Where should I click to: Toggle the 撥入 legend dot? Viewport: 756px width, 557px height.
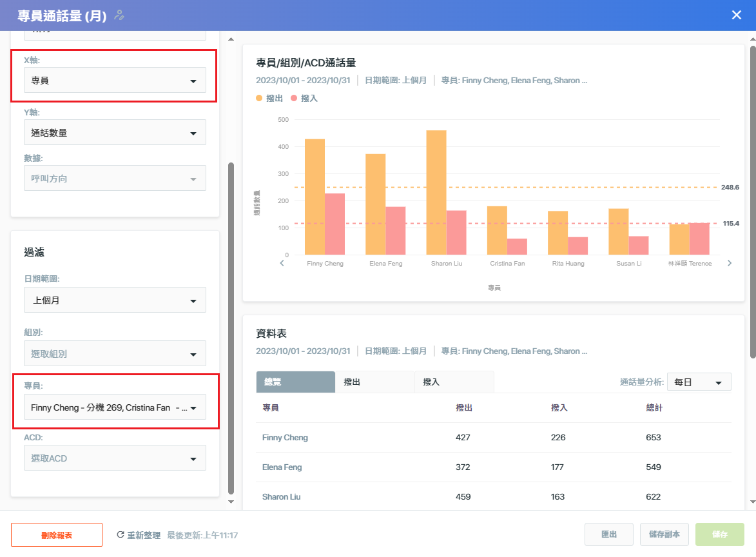[x=294, y=99]
